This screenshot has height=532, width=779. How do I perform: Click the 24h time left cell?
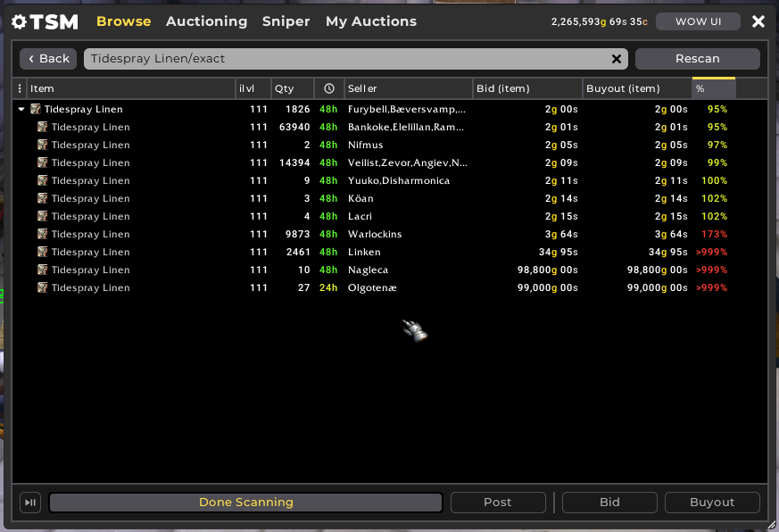coord(327,288)
